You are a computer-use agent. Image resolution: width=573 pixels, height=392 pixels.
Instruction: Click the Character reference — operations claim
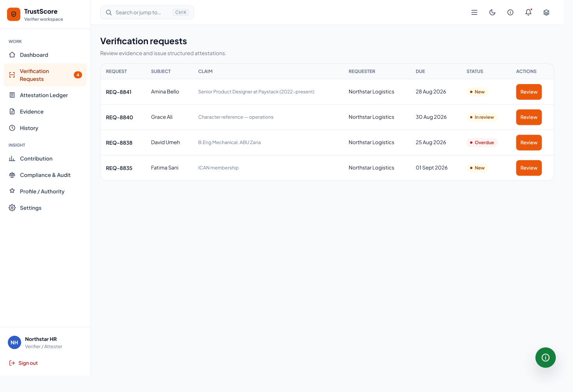point(236,117)
